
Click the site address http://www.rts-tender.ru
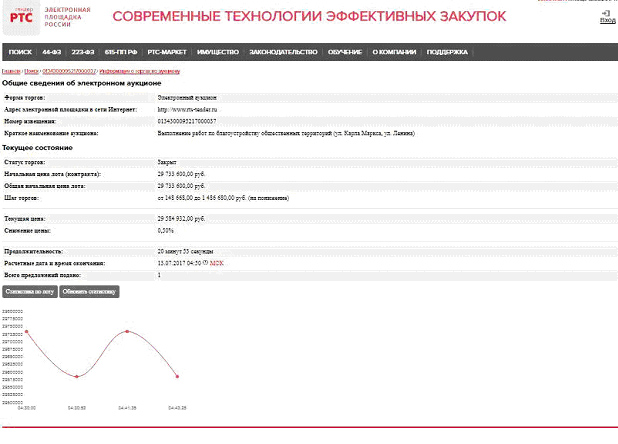coord(187,110)
